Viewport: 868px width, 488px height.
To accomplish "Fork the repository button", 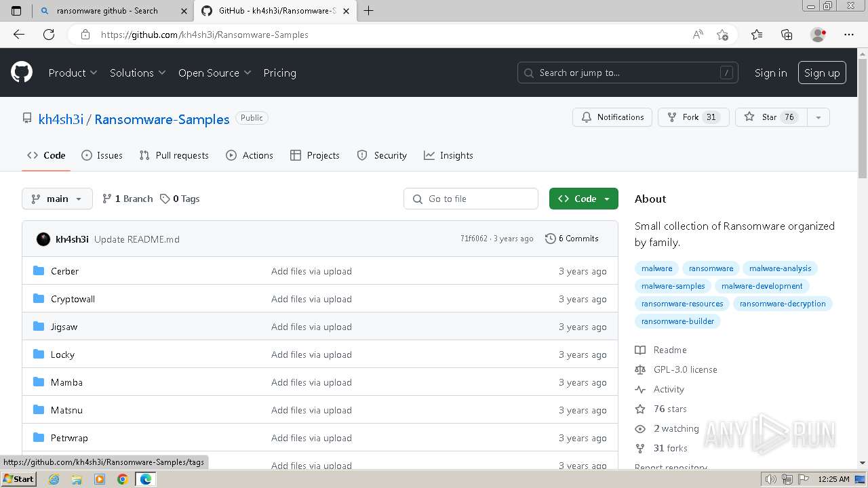I will [693, 117].
